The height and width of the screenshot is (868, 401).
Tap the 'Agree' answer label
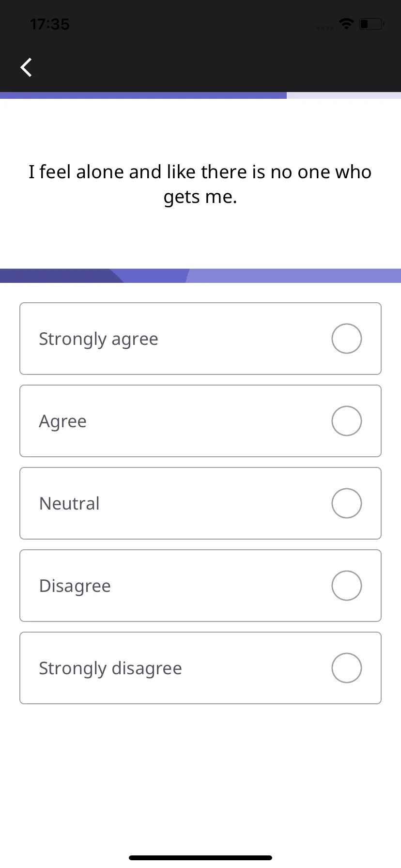click(62, 421)
